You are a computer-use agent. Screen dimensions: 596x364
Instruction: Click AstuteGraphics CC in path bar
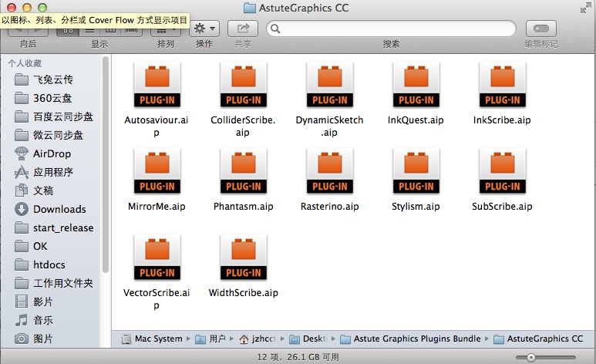pos(538,339)
